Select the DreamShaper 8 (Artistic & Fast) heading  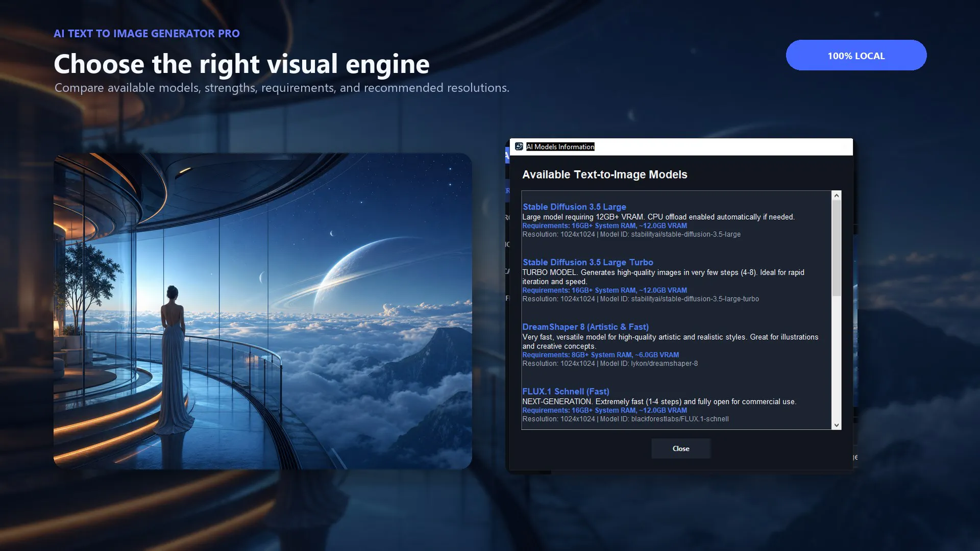pyautogui.click(x=585, y=327)
